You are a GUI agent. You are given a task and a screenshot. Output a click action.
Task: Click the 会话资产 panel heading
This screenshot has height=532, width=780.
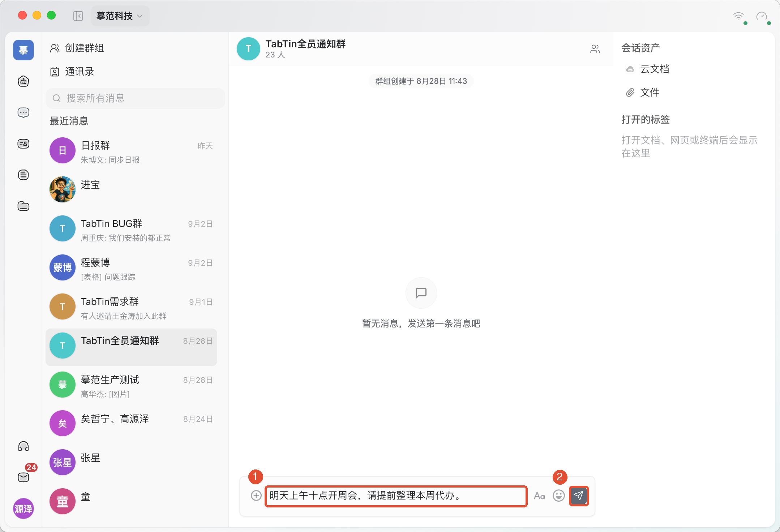click(x=640, y=48)
